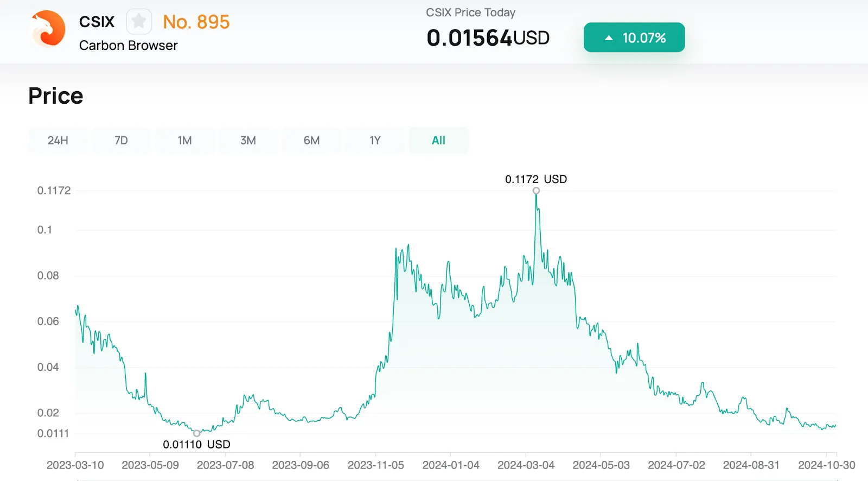Toggle the favorite star next to CSIX
Screen dimensions: 868x481
click(x=139, y=22)
